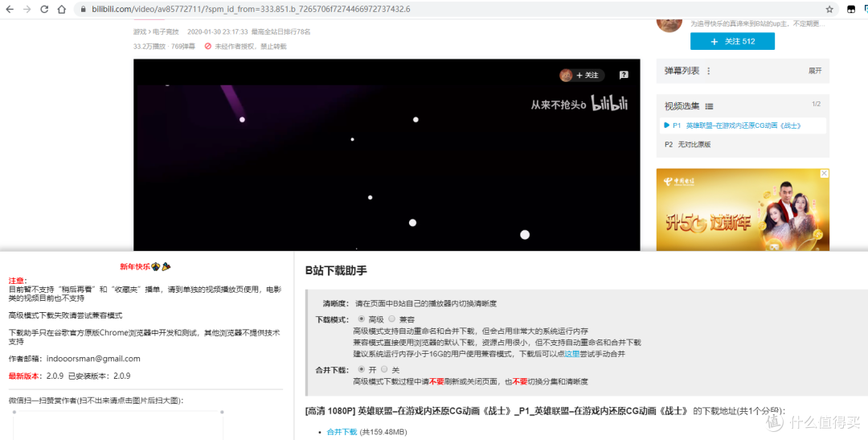Select 高级 download mode radio button
868x440 pixels.
pyautogui.click(x=362, y=319)
